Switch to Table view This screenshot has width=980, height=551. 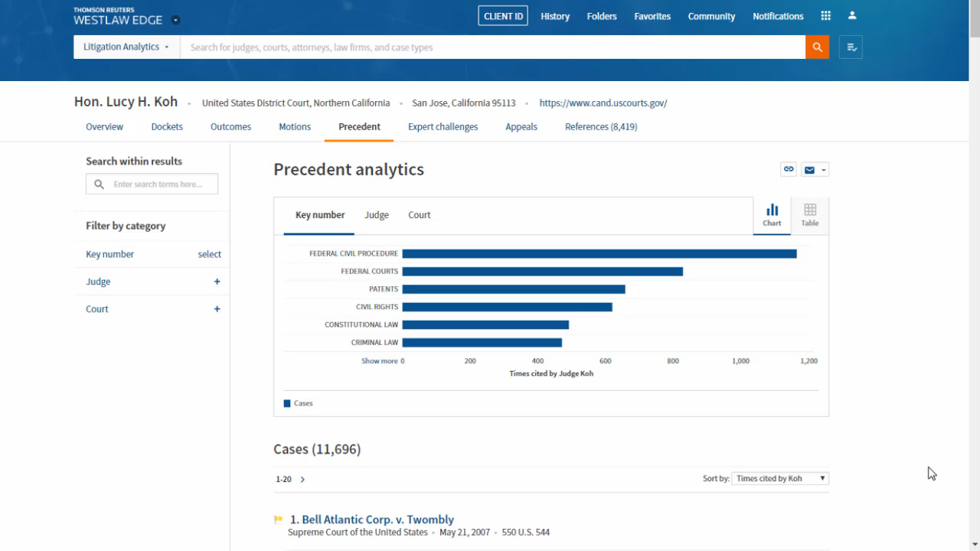click(810, 215)
